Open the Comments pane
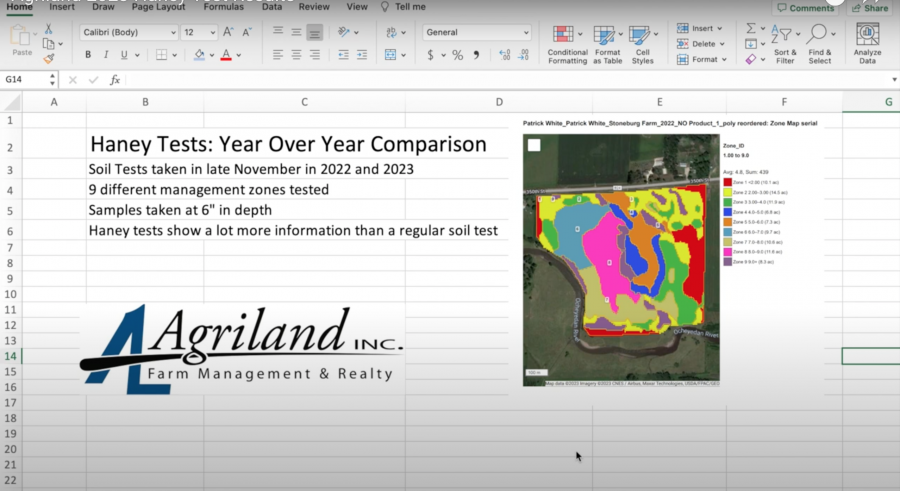This screenshot has width=900, height=491. click(806, 8)
